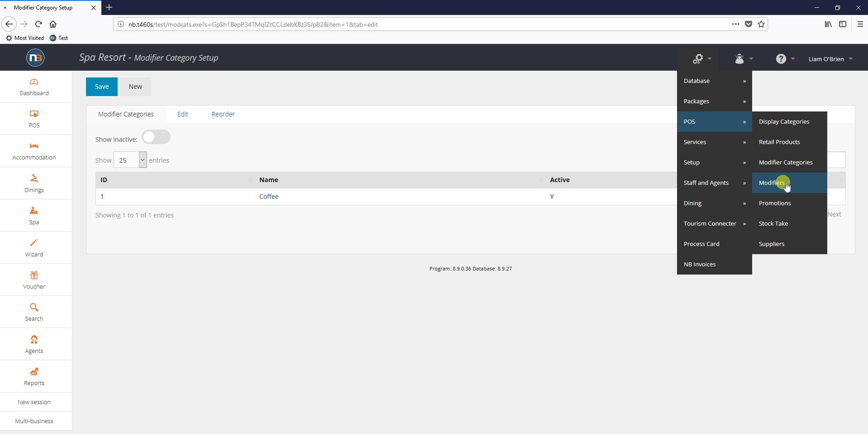Open a new browser tab

click(109, 7)
